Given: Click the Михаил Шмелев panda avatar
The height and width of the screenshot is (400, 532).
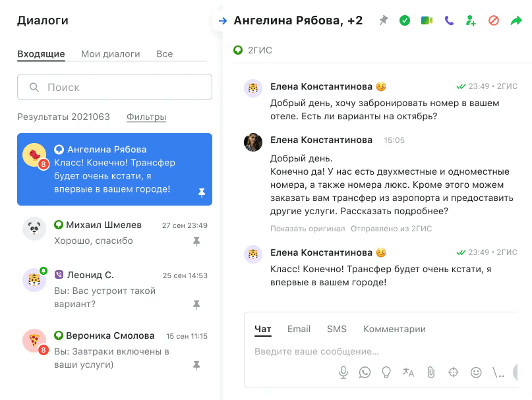Looking at the screenshot, I should pyautogui.click(x=34, y=229).
